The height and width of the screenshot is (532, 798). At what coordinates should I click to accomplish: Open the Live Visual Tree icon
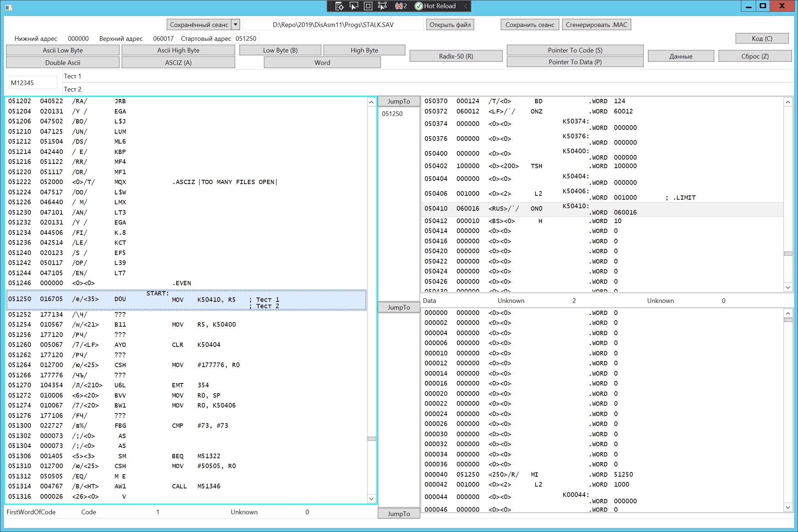339,6
